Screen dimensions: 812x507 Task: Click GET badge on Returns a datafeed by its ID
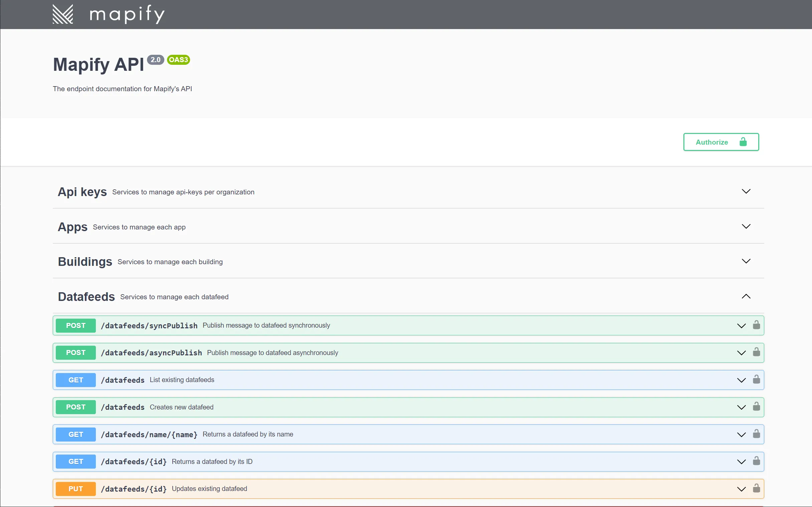[76, 462]
